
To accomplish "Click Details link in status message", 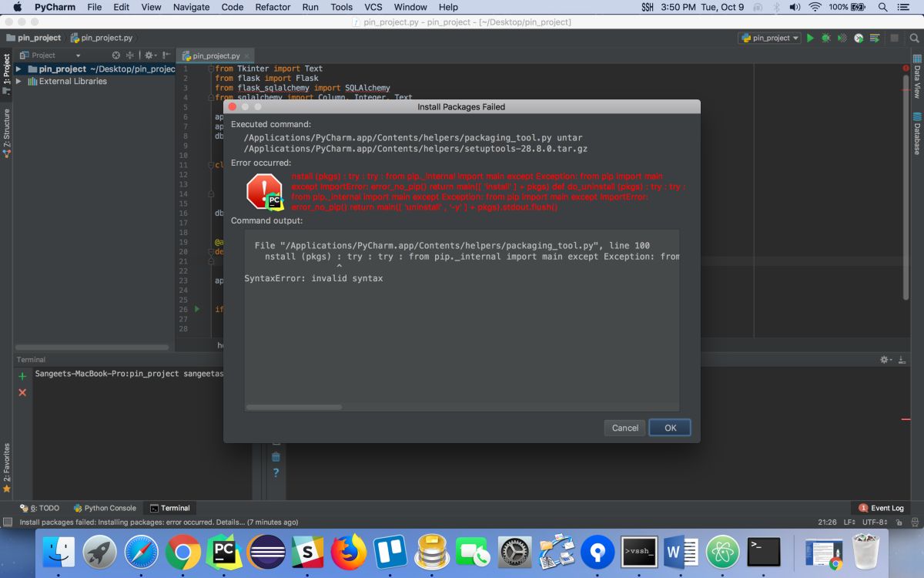I will 231,522.
